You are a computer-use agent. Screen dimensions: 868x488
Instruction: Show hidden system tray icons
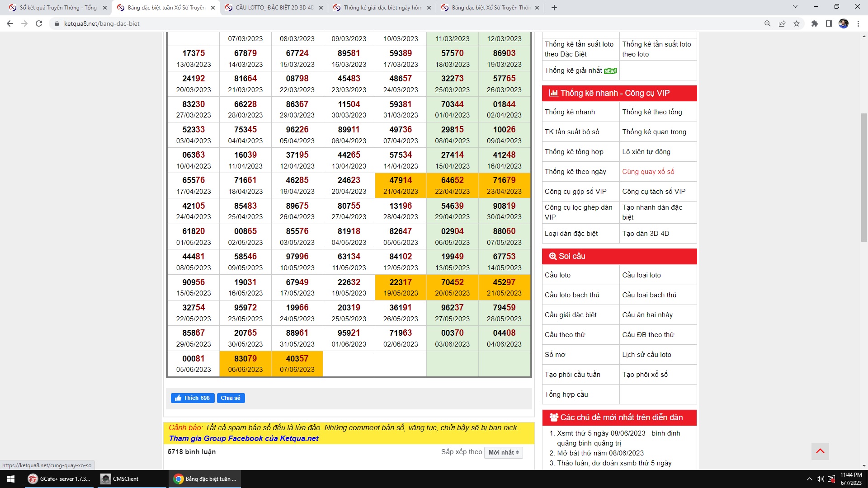point(809,479)
